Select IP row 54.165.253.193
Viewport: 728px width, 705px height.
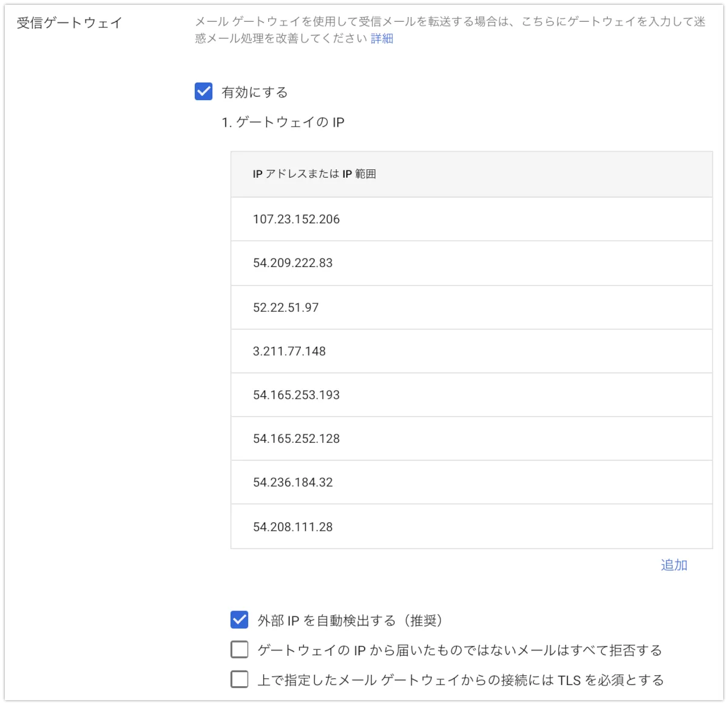(x=296, y=395)
